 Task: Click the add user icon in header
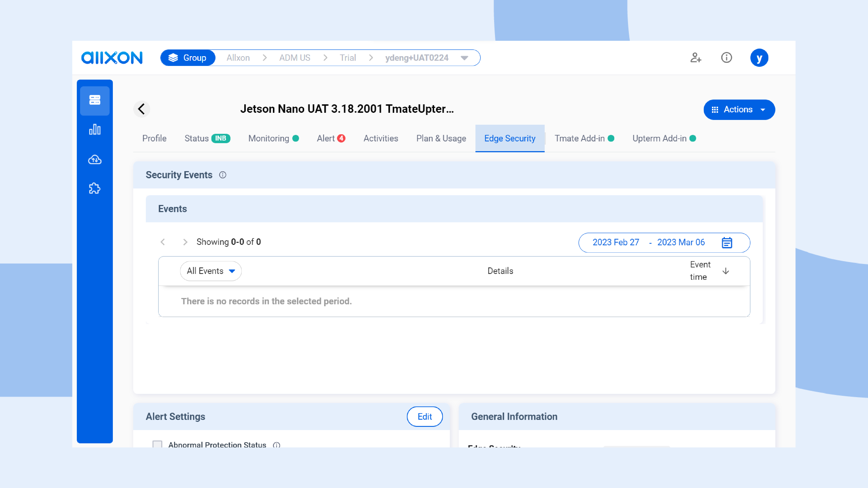click(x=695, y=58)
